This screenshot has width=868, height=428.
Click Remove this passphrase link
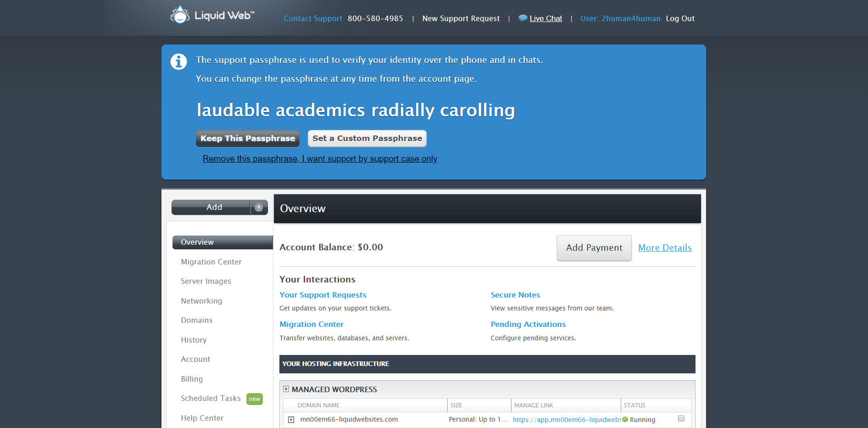point(320,158)
